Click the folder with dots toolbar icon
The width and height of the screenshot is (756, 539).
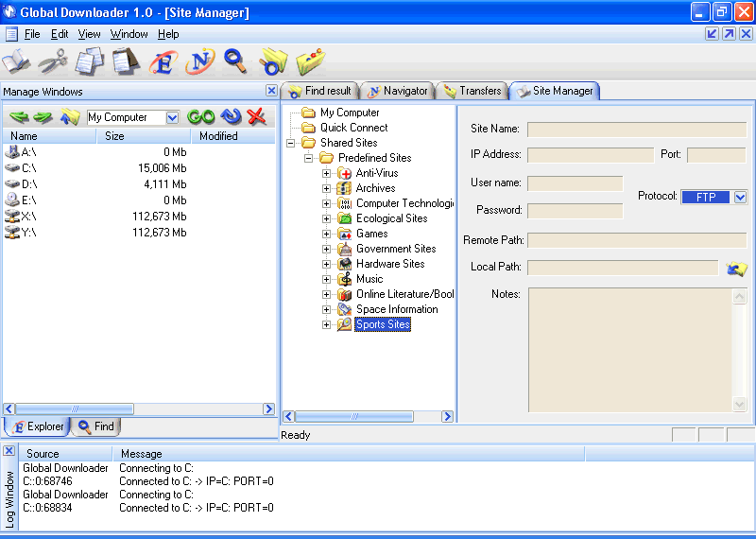click(311, 61)
